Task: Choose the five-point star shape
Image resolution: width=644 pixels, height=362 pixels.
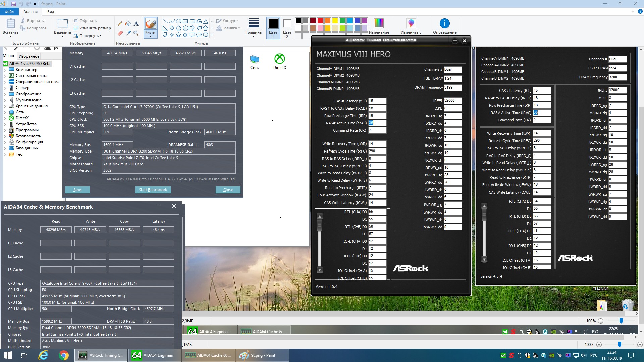Action: pyautogui.click(x=178, y=35)
